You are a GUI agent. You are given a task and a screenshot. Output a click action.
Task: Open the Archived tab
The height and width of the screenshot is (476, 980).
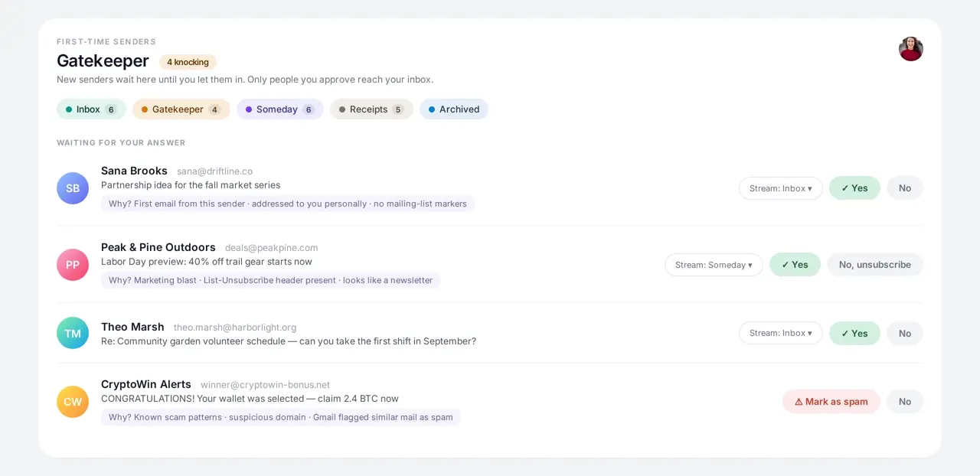coord(454,109)
